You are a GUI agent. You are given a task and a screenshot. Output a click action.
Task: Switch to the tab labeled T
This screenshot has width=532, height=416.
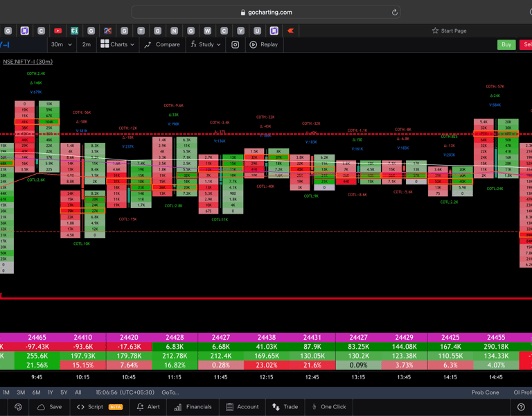141,31
